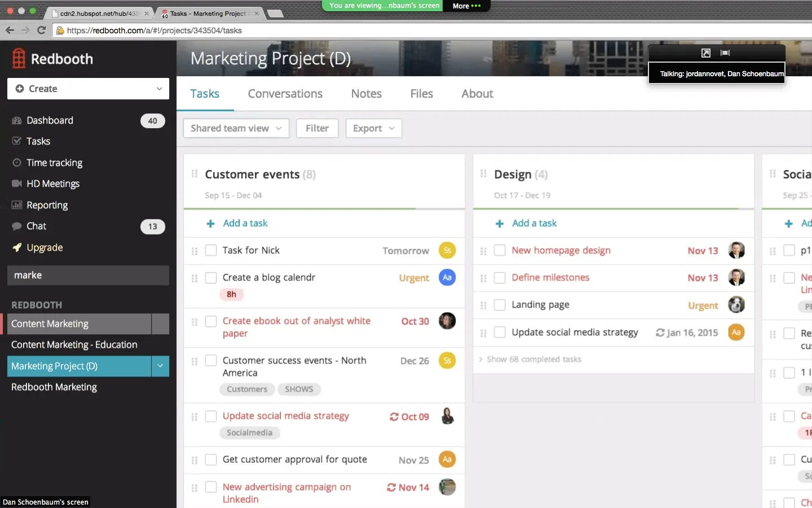This screenshot has width=812, height=508.
Task: Click the Filter button
Action: (x=317, y=128)
